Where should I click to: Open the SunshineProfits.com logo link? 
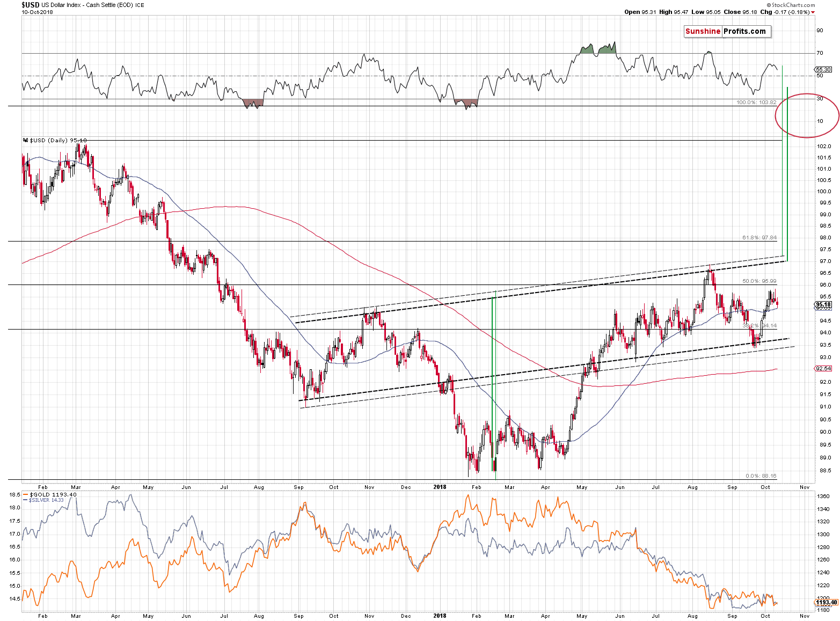727,31
